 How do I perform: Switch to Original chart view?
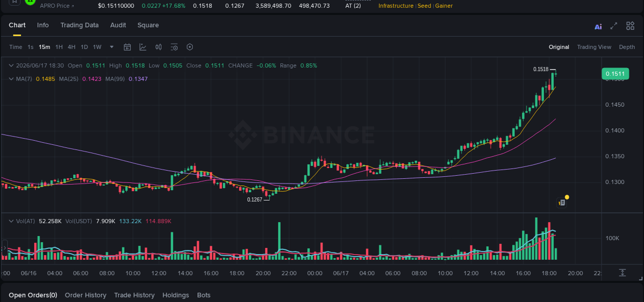[559, 47]
